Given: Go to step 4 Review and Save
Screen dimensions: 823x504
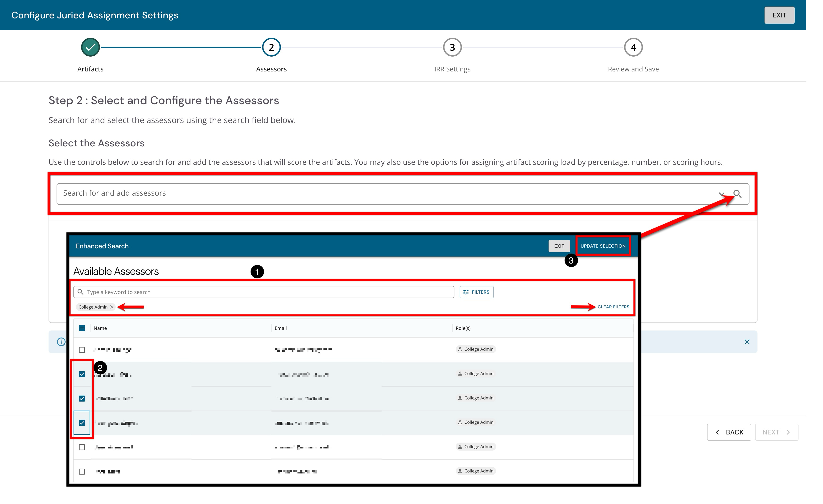Looking at the screenshot, I should point(633,47).
